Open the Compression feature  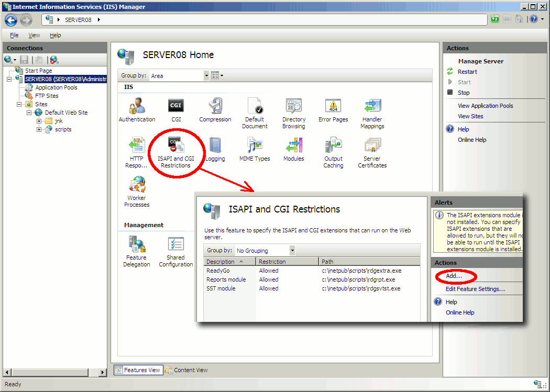click(215, 110)
